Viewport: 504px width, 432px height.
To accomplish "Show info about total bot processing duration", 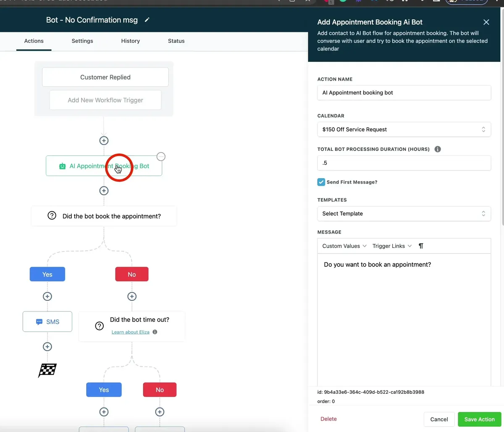I will (438, 149).
